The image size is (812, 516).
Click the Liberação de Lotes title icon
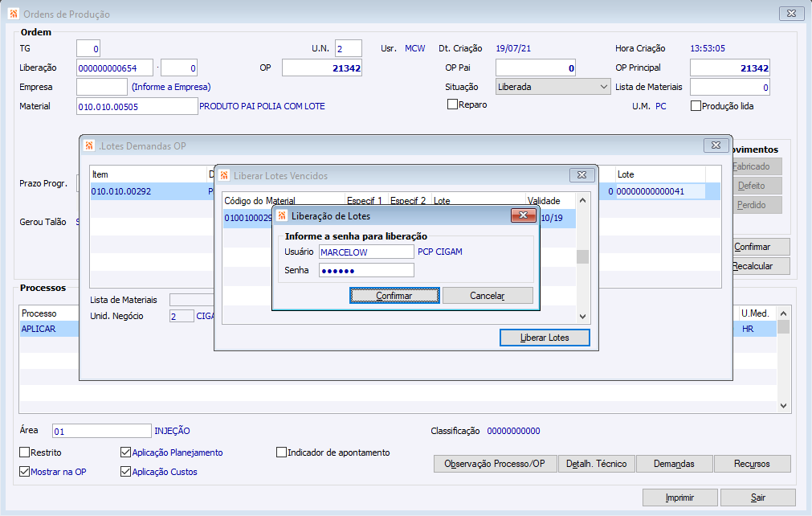point(282,215)
